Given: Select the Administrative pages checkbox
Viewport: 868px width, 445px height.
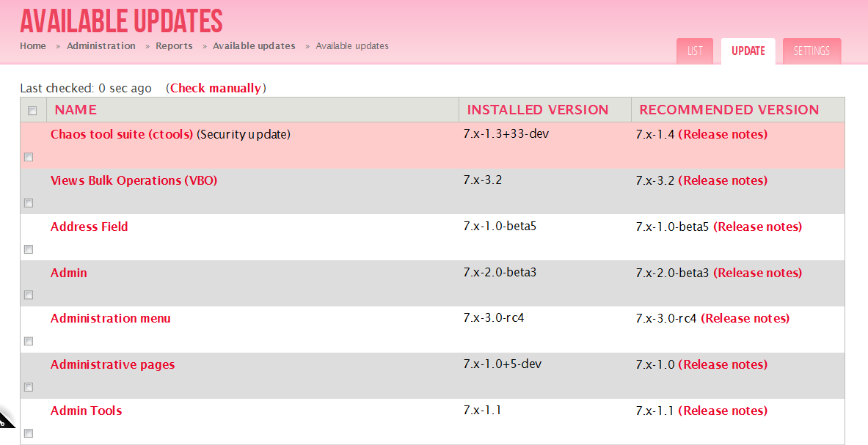Looking at the screenshot, I should 29,387.
